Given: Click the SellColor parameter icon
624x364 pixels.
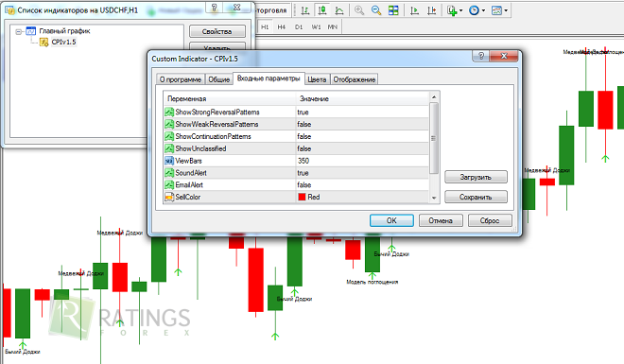Looking at the screenshot, I should tap(169, 197).
